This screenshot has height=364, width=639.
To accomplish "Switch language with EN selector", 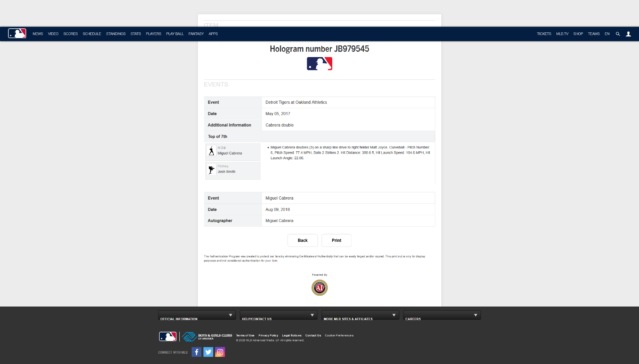I will (x=607, y=34).
